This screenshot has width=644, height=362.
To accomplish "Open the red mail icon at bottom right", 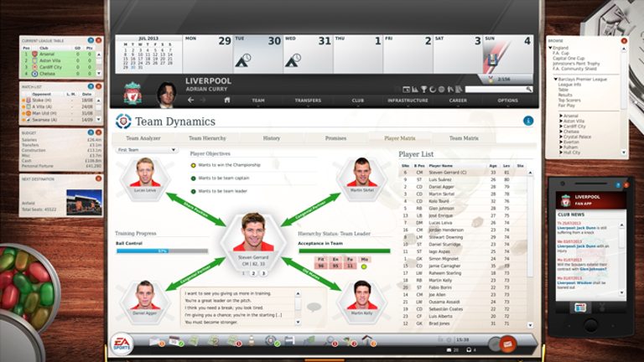I will coord(507,344).
